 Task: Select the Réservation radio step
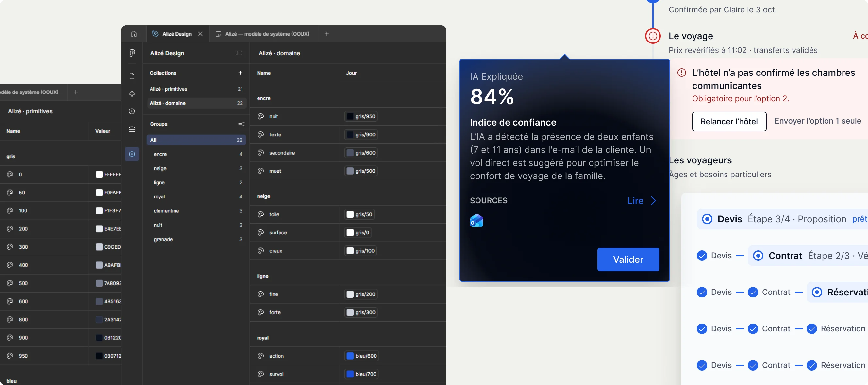(817, 292)
